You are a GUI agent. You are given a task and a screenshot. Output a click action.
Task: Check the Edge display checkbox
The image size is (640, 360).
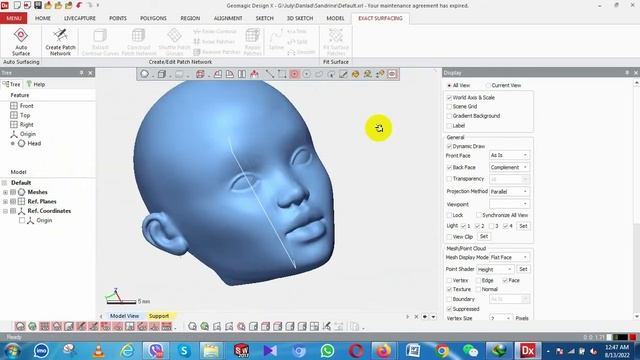(x=478, y=280)
